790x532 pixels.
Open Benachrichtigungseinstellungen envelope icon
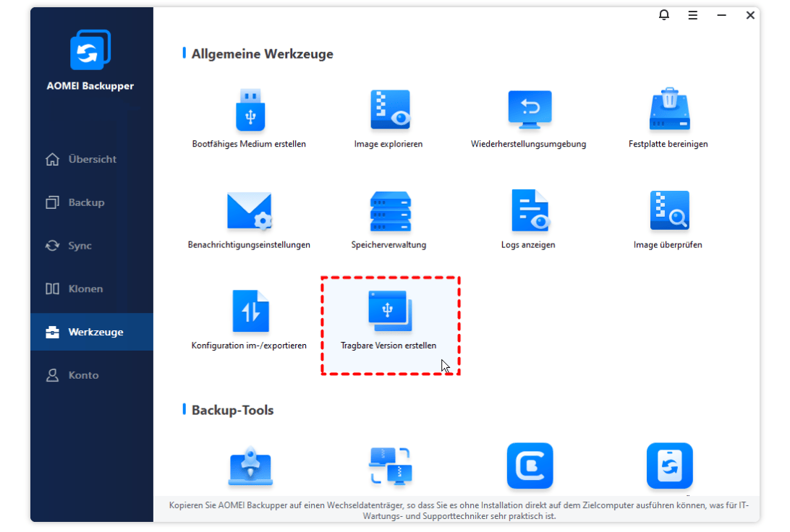click(249, 211)
